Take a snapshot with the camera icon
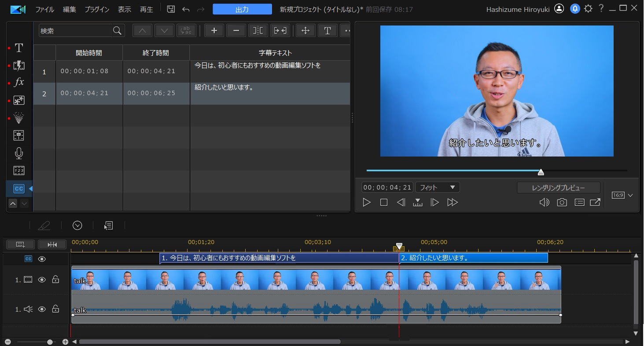The image size is (644, 346). pyautogui.click(x=562, y=202)
